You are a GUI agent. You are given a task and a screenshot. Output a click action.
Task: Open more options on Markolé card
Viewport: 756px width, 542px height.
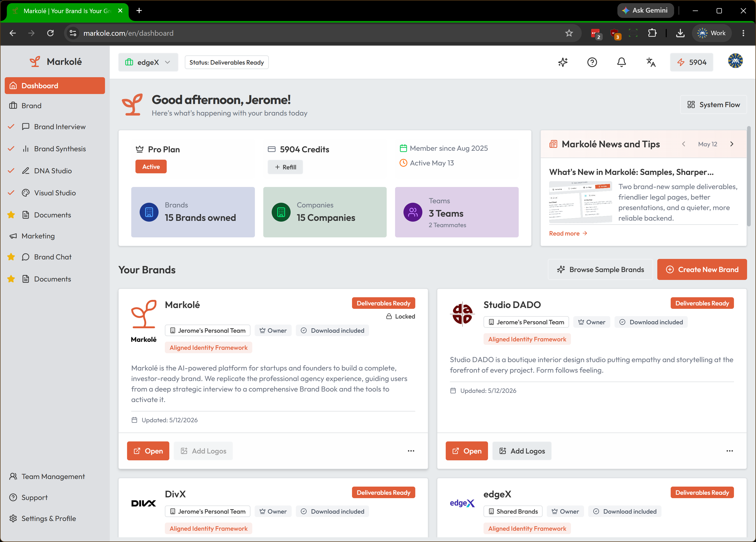coord(411,451)
